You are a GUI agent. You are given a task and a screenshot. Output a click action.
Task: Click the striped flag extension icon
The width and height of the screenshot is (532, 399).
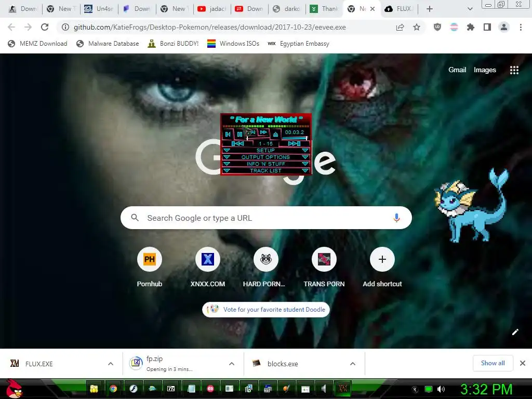click(x=454, y=27)
